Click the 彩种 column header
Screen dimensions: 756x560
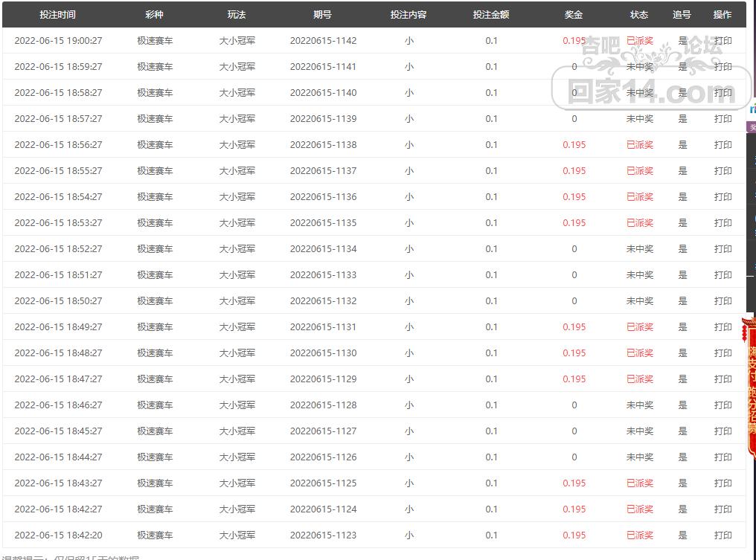tap(154, 14)
